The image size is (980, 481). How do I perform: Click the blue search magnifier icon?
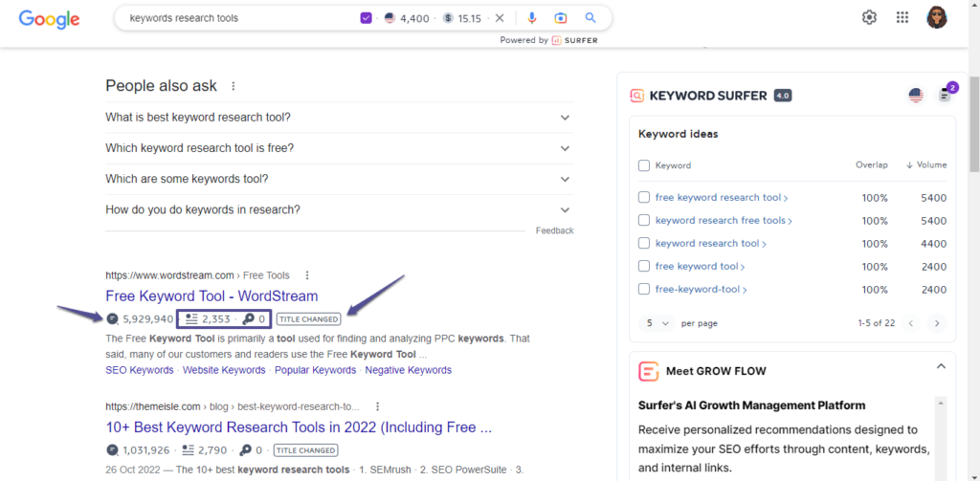pos(590,18)
